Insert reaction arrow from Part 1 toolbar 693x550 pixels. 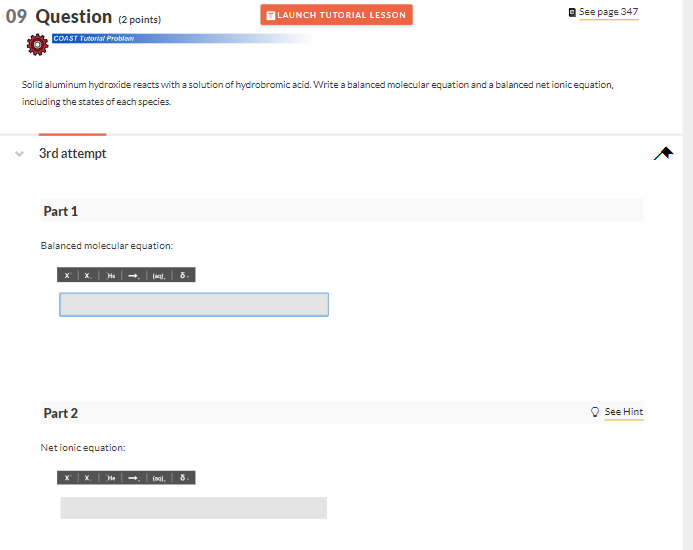(134, 275)
